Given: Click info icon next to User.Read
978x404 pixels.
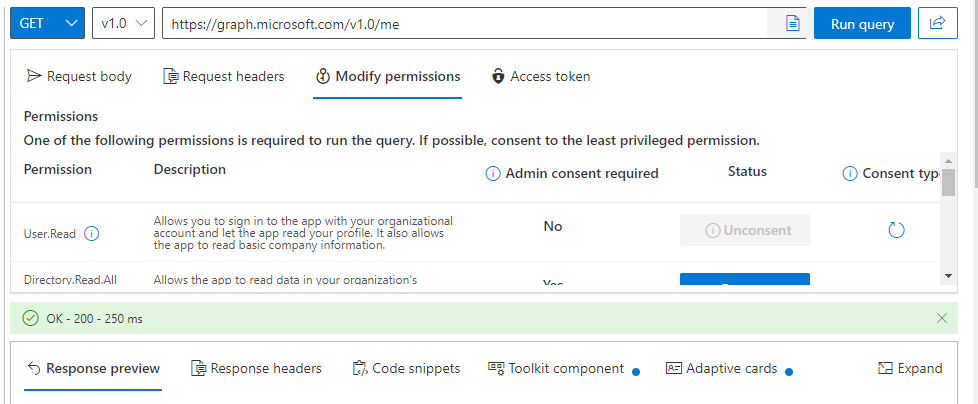Looking at the screenshot, I should (x=92, y=234).
